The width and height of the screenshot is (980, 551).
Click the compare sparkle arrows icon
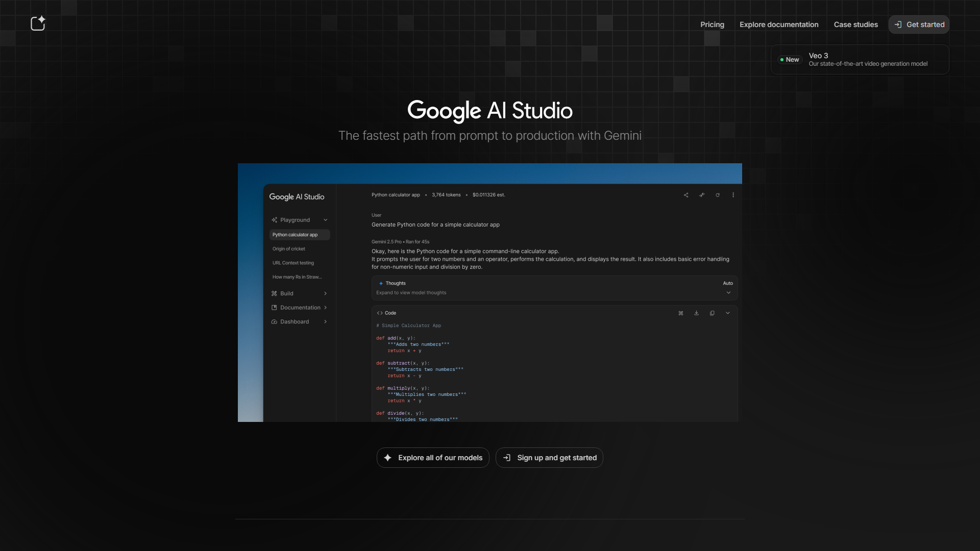(702, 195)
